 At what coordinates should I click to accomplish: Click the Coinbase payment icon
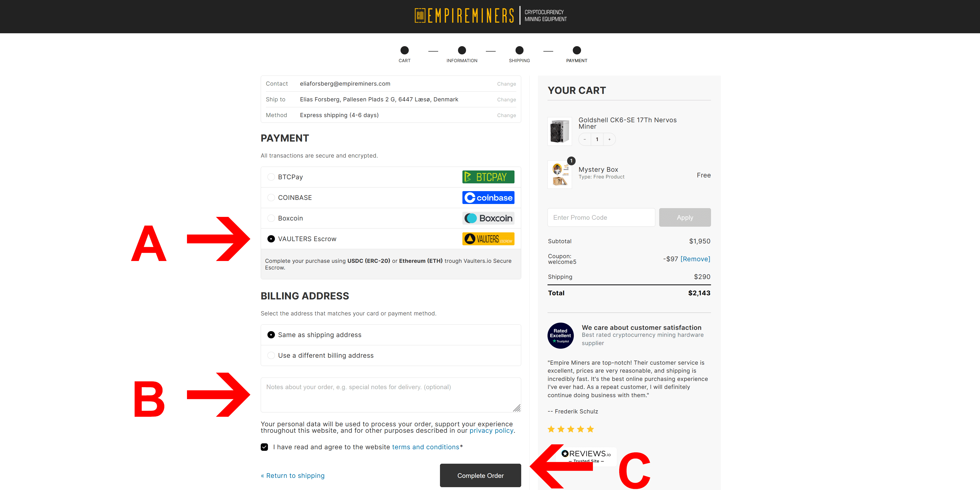pos(488,198)
